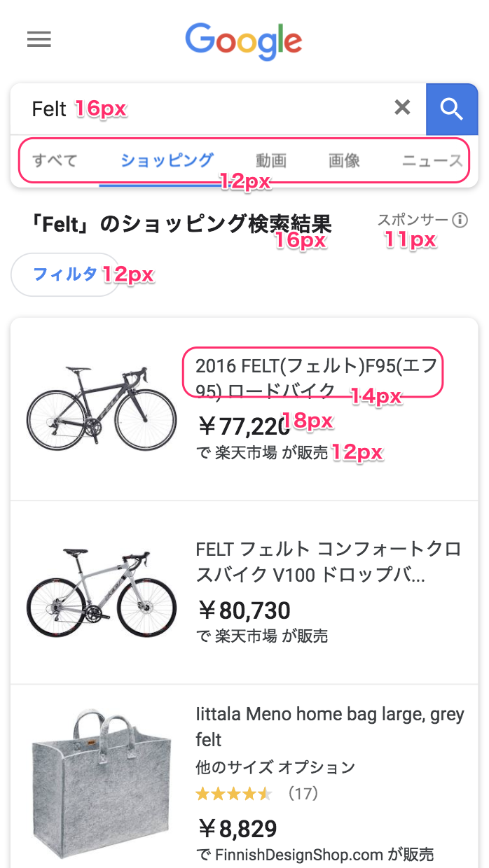Open the フィルタ filter button
Viewport: 489px width, 868px height.
[x=65, y=274]
